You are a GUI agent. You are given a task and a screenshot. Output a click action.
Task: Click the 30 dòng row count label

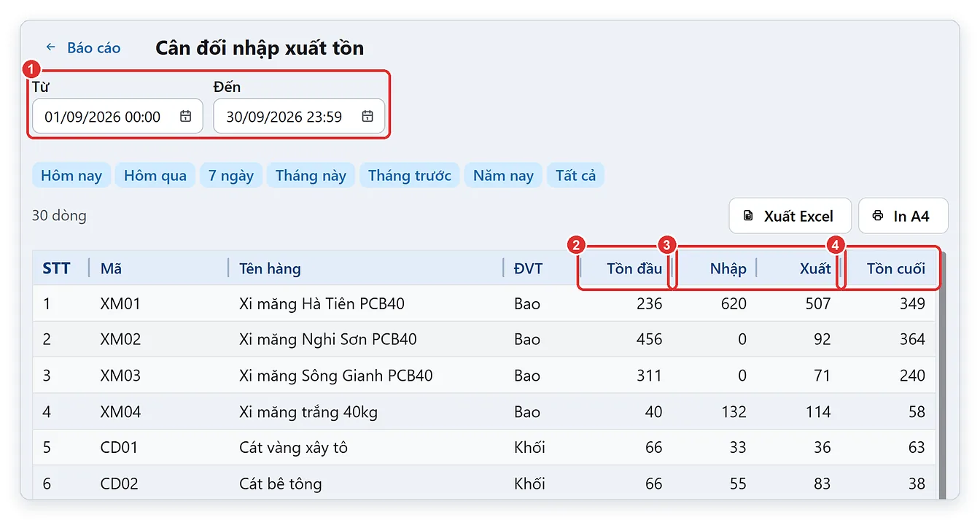coord(59,216)
